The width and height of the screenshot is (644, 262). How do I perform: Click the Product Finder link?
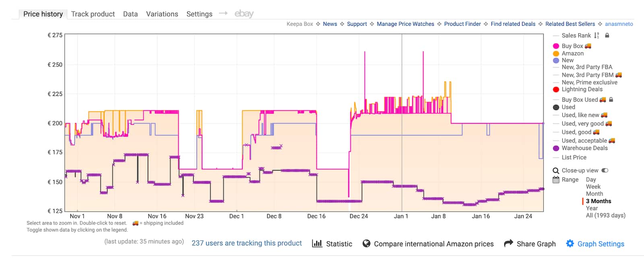[462, 24]
